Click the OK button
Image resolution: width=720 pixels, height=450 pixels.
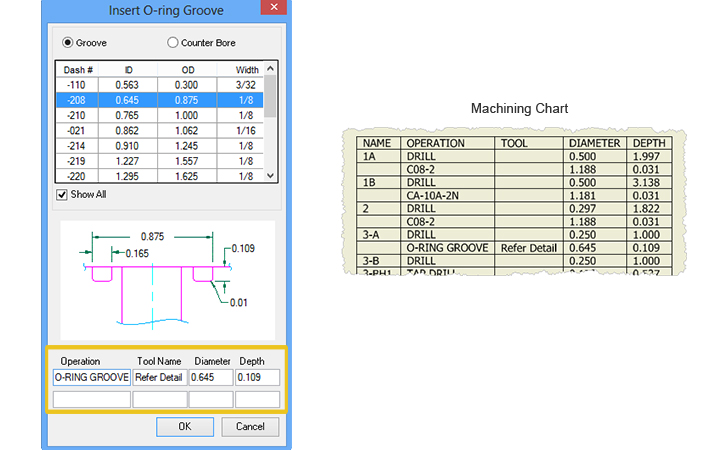pos(184,427)
